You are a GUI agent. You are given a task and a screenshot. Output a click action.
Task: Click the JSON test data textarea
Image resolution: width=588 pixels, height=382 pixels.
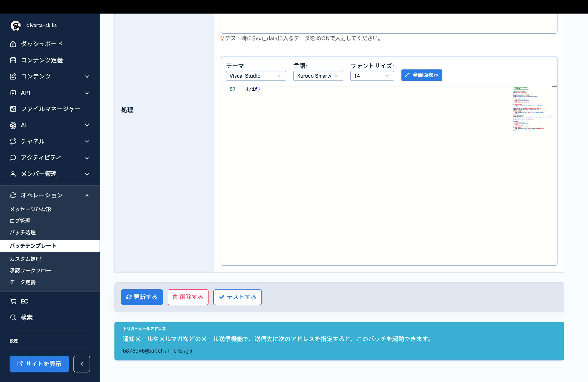(389, 23)
